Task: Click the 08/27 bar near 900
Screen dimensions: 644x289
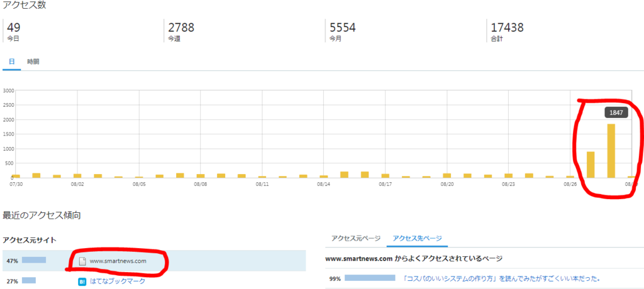Action: pyautogui.click(x=591, y=165)
